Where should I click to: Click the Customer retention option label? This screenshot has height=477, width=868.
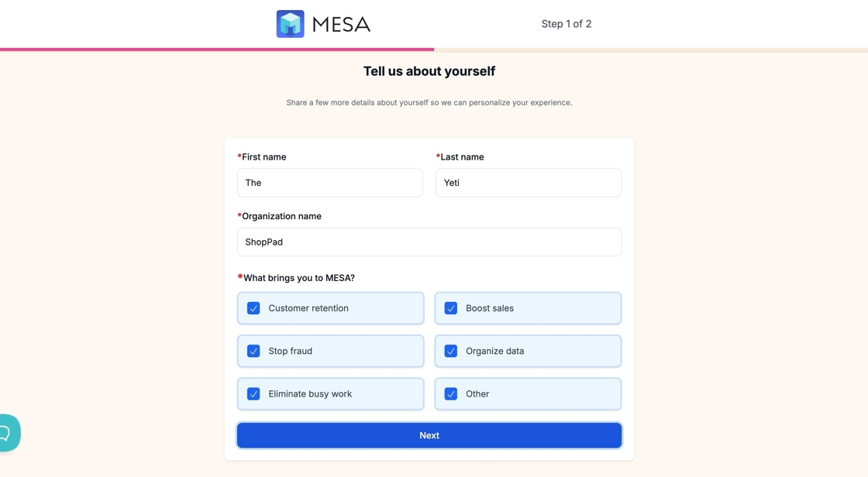(x=308, y=308)
